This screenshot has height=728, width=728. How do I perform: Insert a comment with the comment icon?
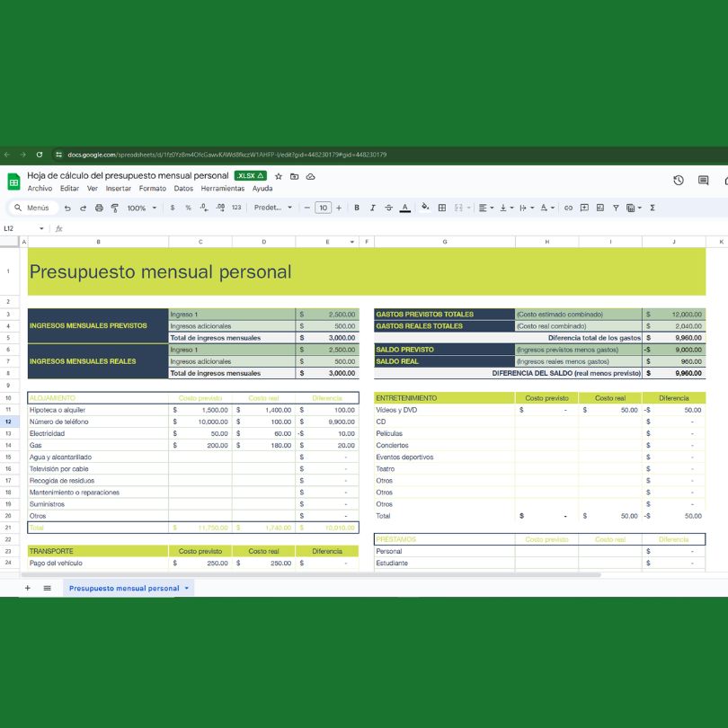(584, 208)
